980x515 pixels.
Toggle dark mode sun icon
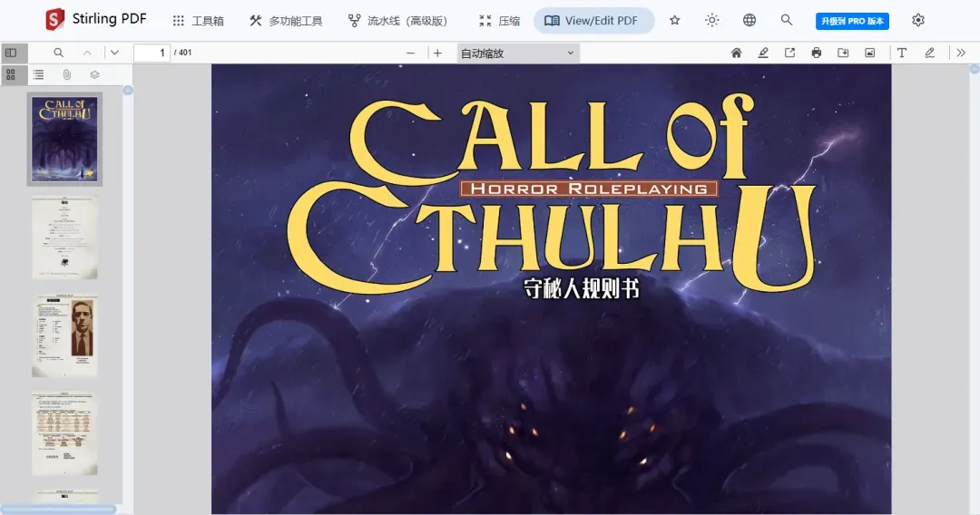(712, 21)
